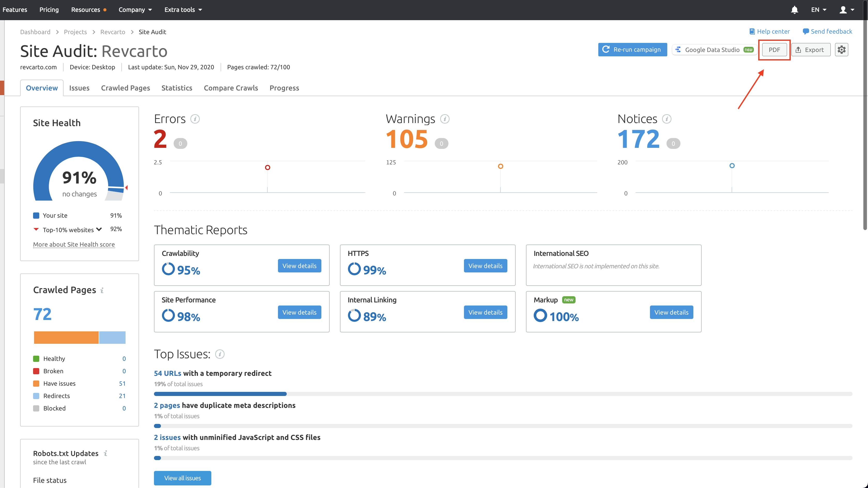Go to Revcarto breadcrumb
This screenshot has height=488, width=868.
click(113, 32)
